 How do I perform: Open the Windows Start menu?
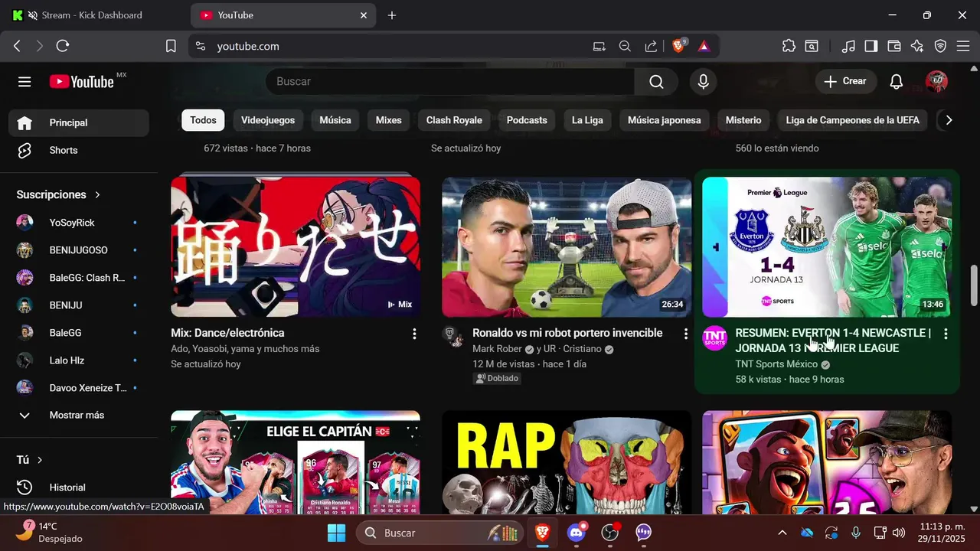click(x=336, y=533)
